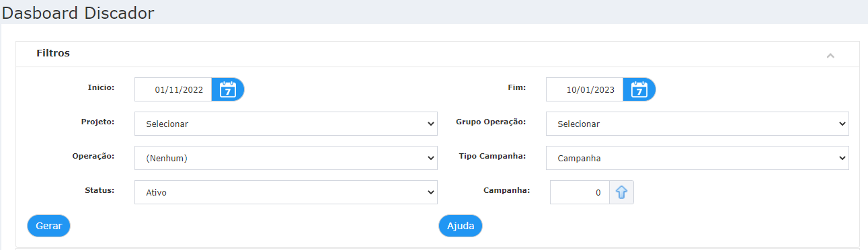Click the Fim date field 10/01/2023
Image resolution: width=868 pixels, height=250 pixels.
click(585, 89)
